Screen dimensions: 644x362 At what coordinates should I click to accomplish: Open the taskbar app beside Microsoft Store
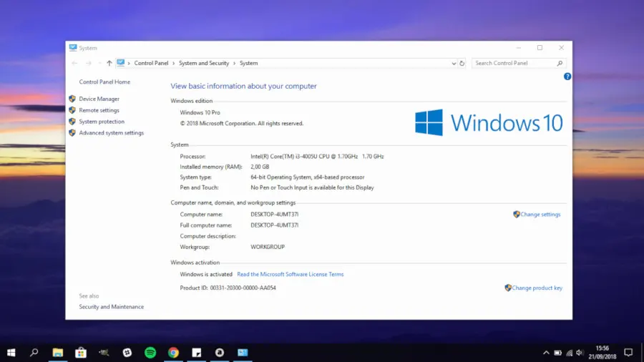coord(104,353)
